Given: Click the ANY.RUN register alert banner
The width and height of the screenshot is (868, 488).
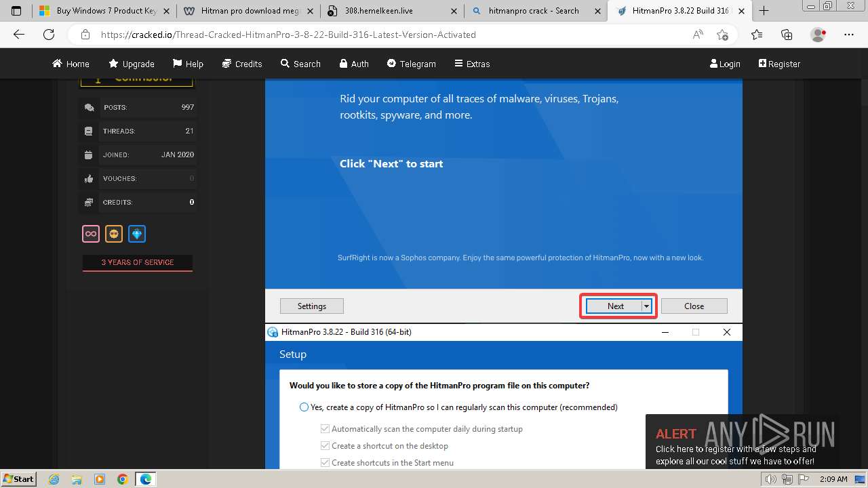Looking at the screenshot, I should (x=742, y=442).
